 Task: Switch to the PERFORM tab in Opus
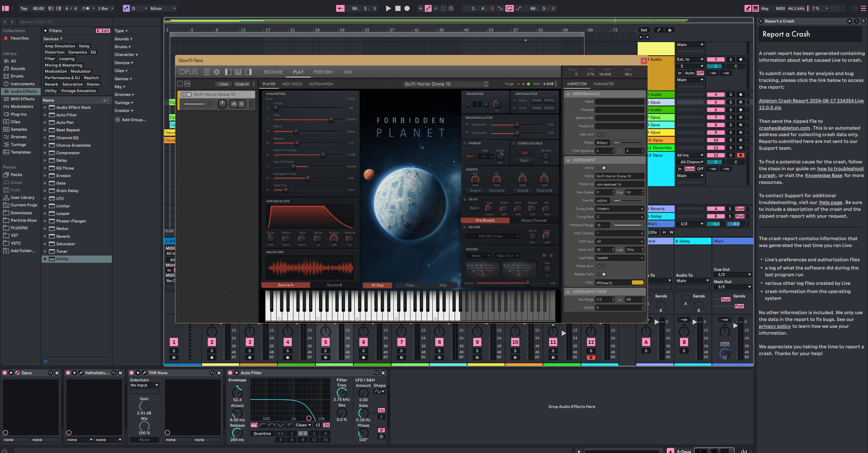[323, 72]
